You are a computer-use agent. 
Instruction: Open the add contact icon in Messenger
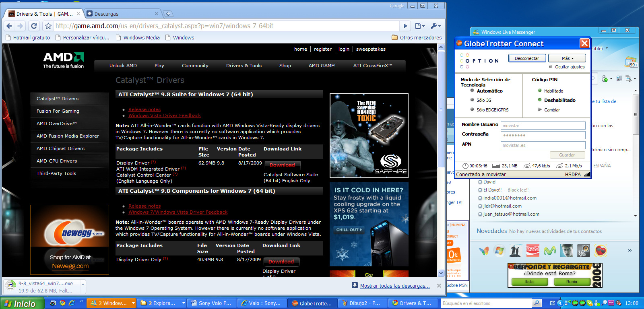pyautogui.click(x=605, y=78)
